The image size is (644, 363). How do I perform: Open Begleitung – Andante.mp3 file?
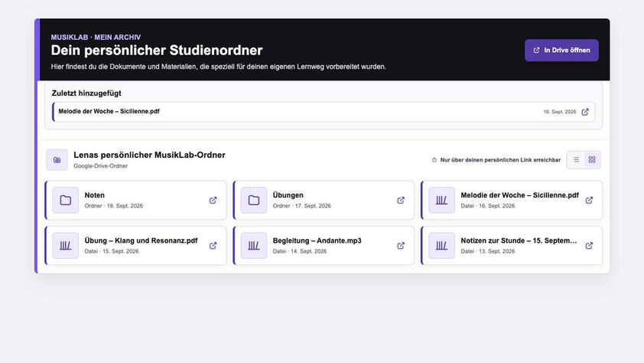coord(324,245)
